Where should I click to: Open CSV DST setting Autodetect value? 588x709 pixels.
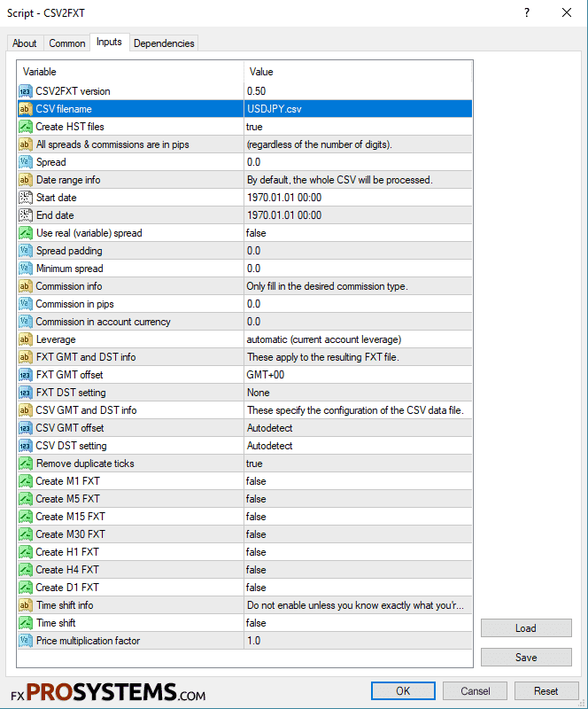(x=358, y=446)
